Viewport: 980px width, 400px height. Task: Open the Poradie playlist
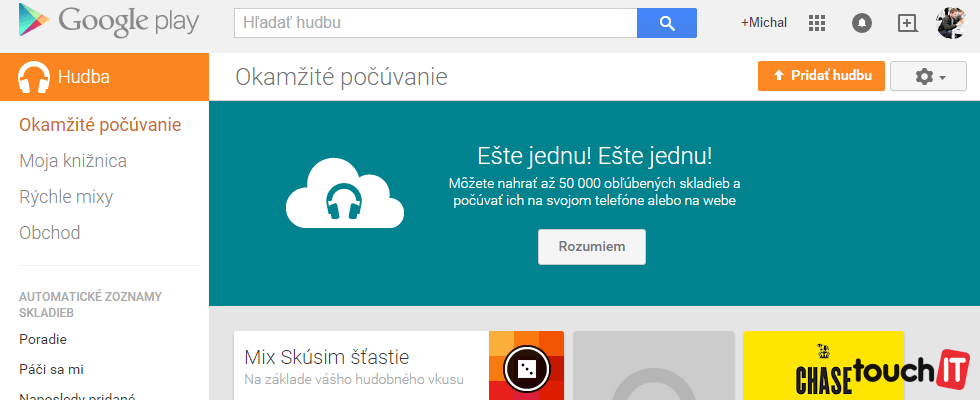point(43,339)
